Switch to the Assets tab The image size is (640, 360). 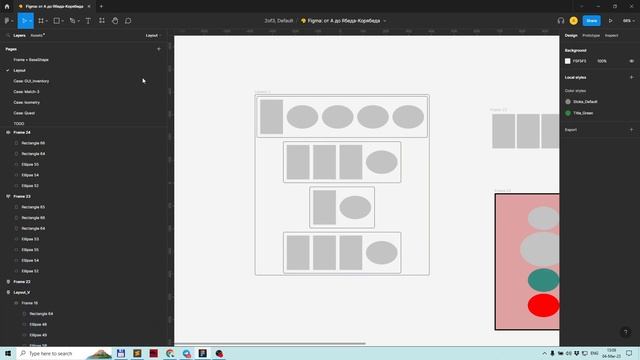37,36
